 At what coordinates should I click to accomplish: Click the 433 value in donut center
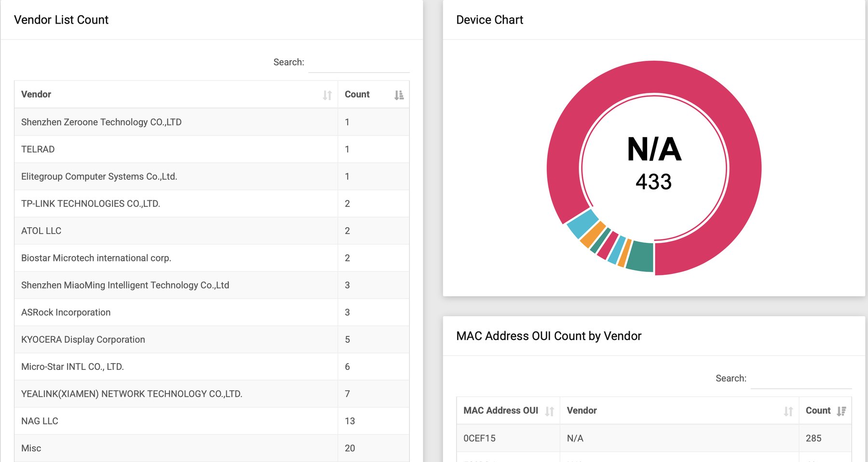pos(653,182)
